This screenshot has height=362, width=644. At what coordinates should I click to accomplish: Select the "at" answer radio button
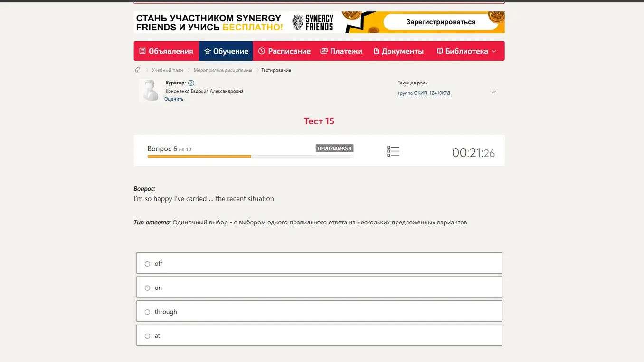tap(147, 336)
